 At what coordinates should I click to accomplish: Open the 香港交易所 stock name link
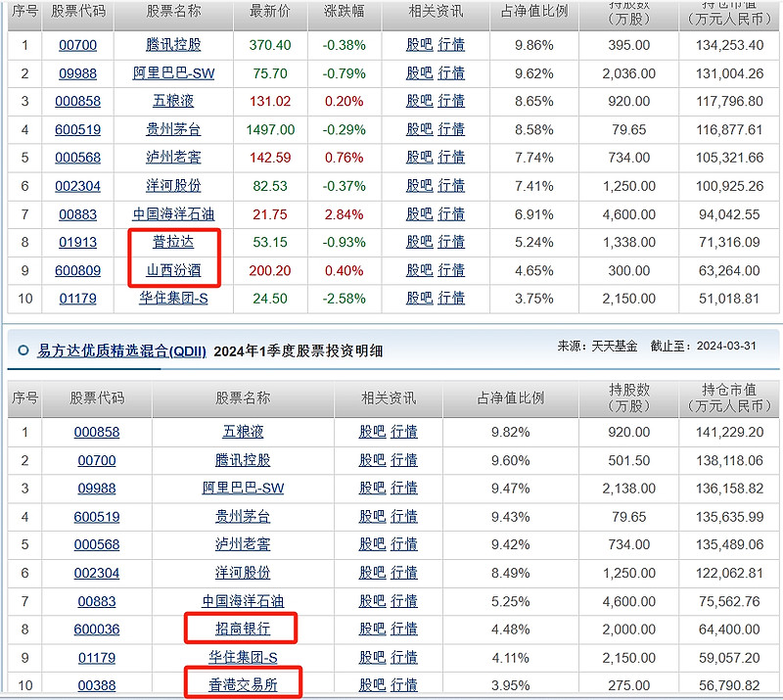243,685
